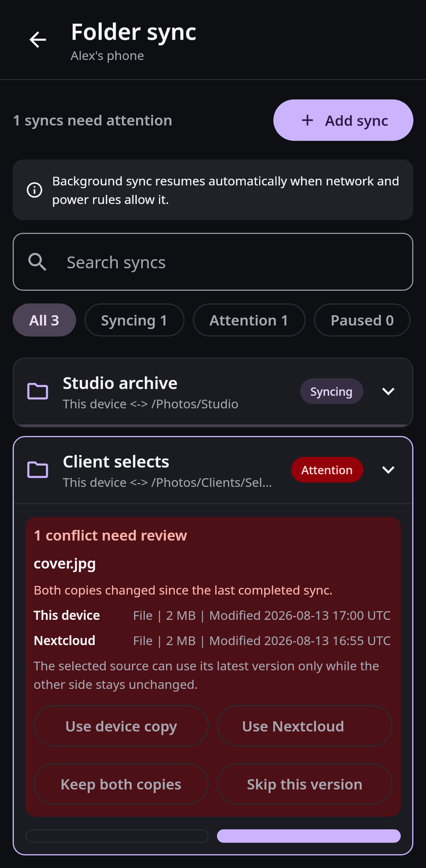The image size is (426, 868).
Task: Click the Client selects title
Action: [116, 462]
